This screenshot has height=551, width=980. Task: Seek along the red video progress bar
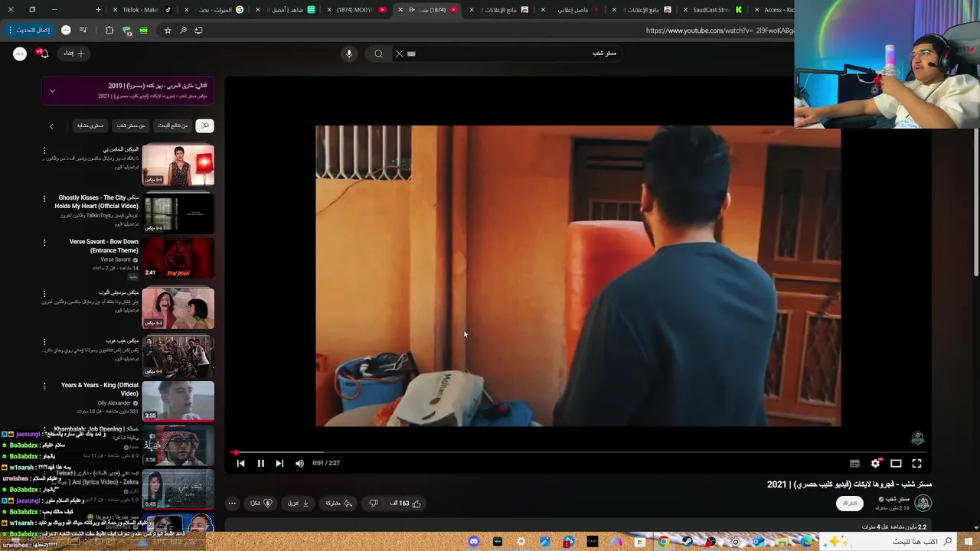tap(578, 452)
